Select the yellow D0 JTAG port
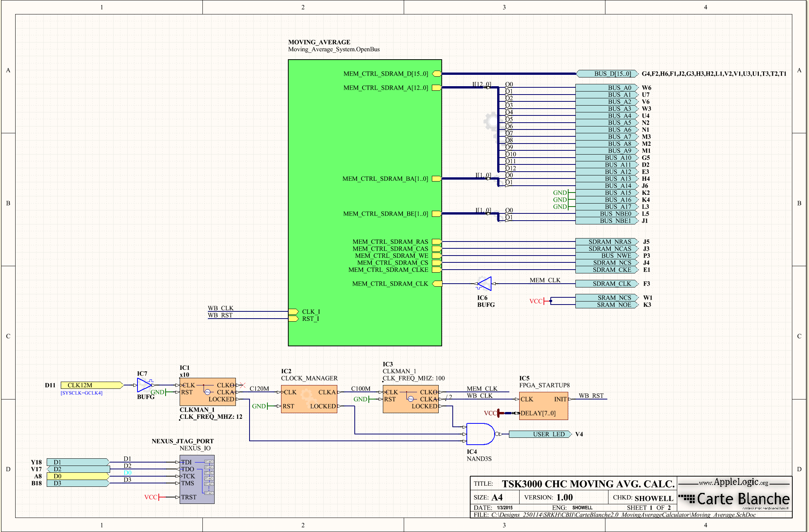This screenshot has width=809, height=532. pos(78,476)
